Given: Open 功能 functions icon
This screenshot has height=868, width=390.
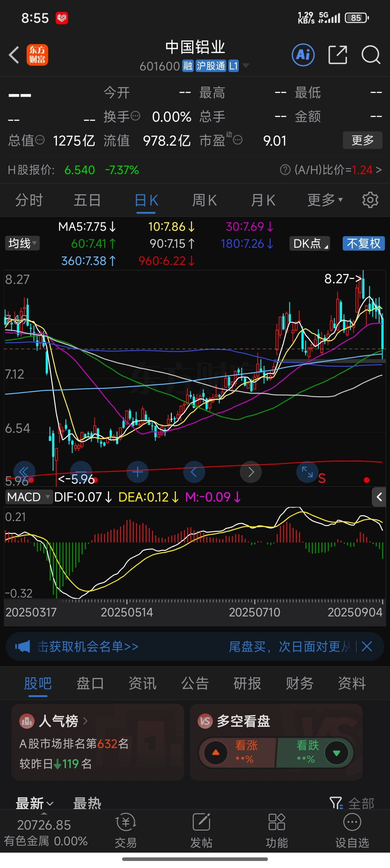Looking at the screenshot, I should click(x=277, y=822).
